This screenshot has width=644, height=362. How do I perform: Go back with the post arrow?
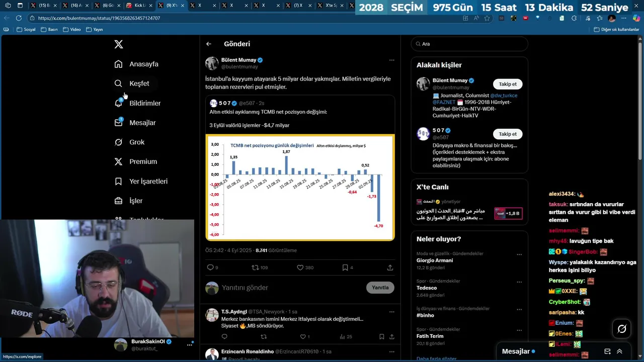(209, 44)
